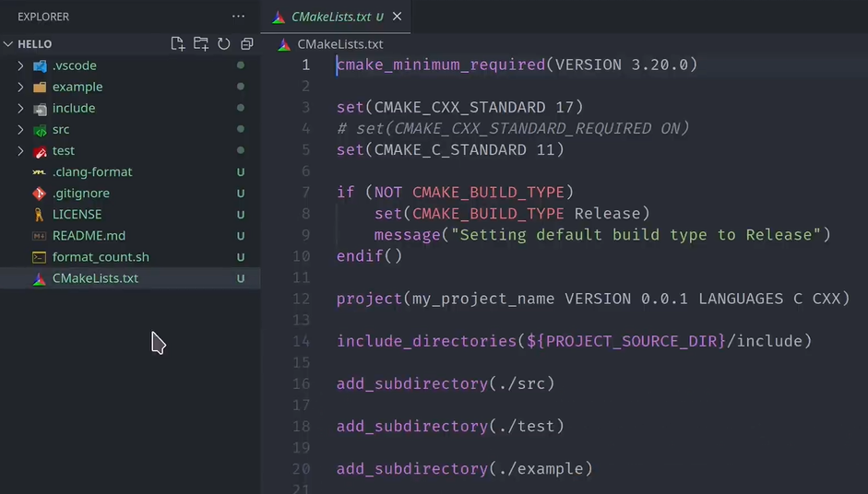The width and height of the screenshot is (868, 494).
Task: Open the format_count.sh script
Action: pos(101,257)
